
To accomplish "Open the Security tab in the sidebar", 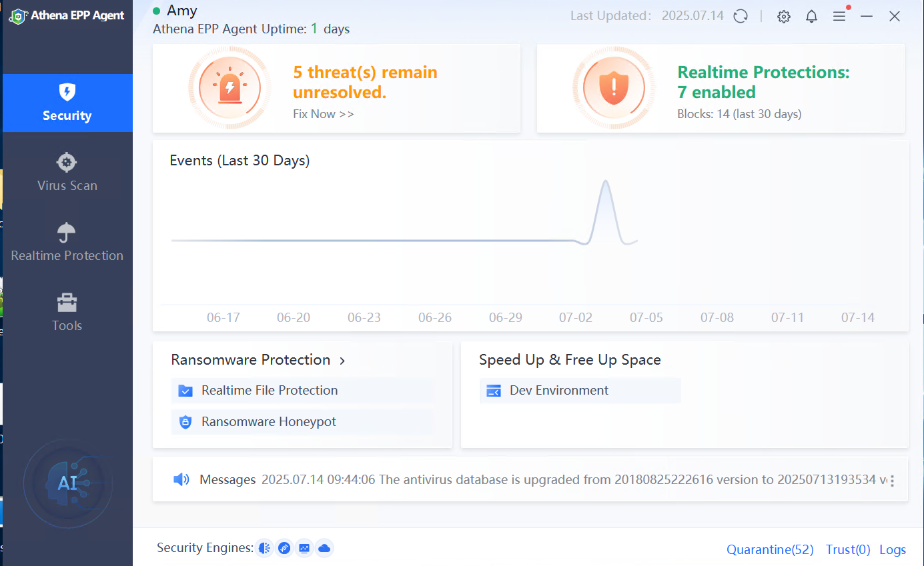I will coord(67,103).
